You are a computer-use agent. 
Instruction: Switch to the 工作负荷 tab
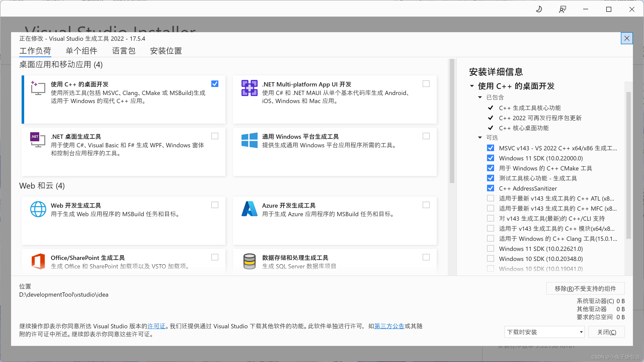coord(35,51)
